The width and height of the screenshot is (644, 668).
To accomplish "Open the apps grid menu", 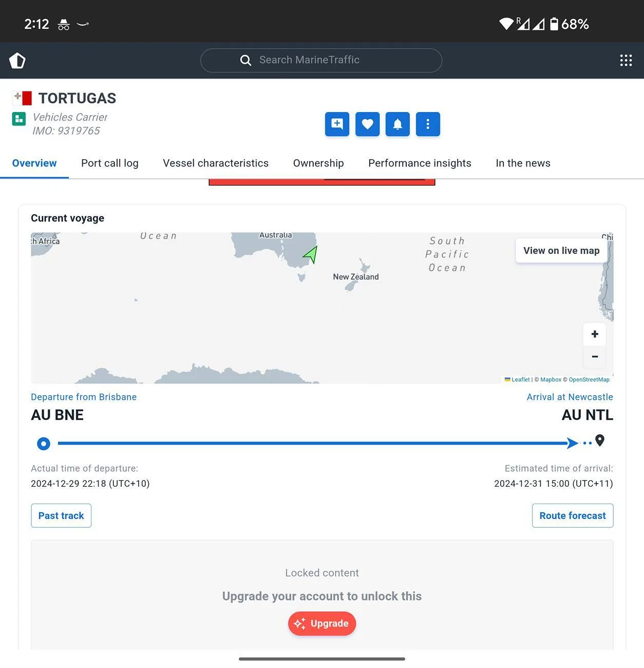I will click(x=626, y=60).
